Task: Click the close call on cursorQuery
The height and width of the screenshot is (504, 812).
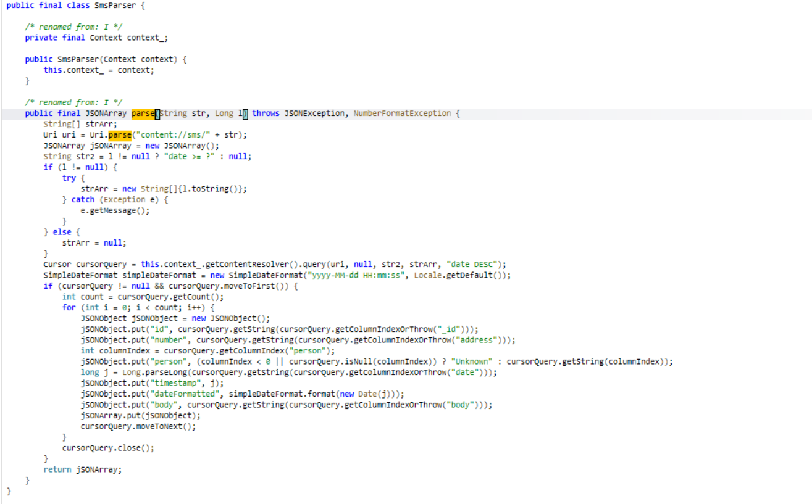Action: [x=136, y=448]
